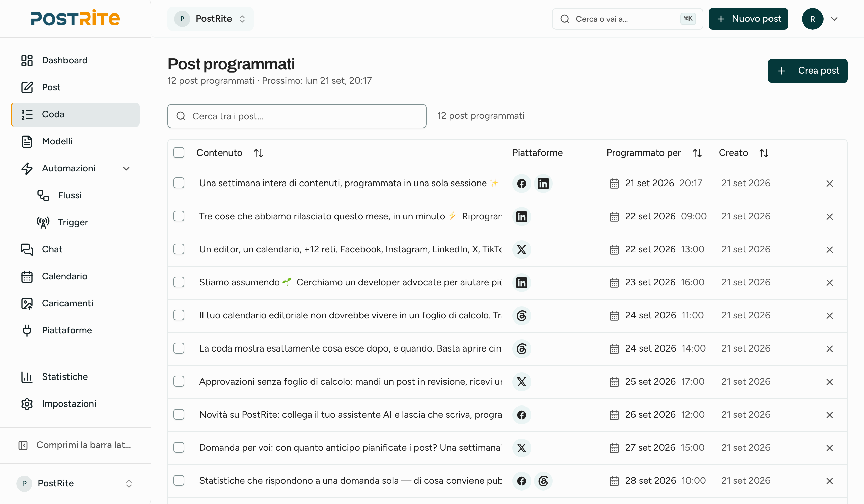The height and width of the screenshot is (504, 864).
Task: Check the 'Approvazioni senza foglio' checkbox
Action: click(179, 381)
